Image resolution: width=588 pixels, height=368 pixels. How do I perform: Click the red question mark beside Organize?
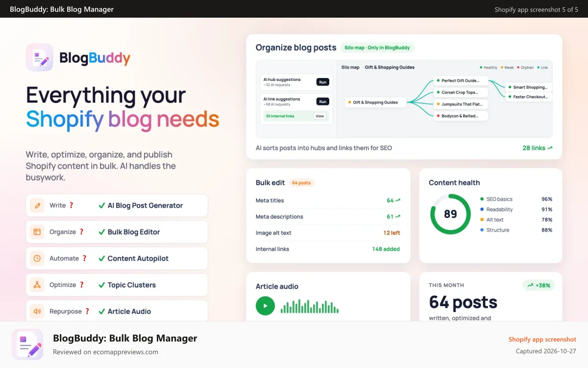point(81,232)
